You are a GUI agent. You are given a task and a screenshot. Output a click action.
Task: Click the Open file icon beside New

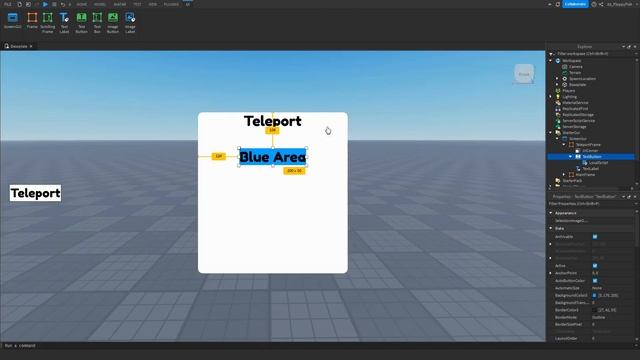pos(28,4)
